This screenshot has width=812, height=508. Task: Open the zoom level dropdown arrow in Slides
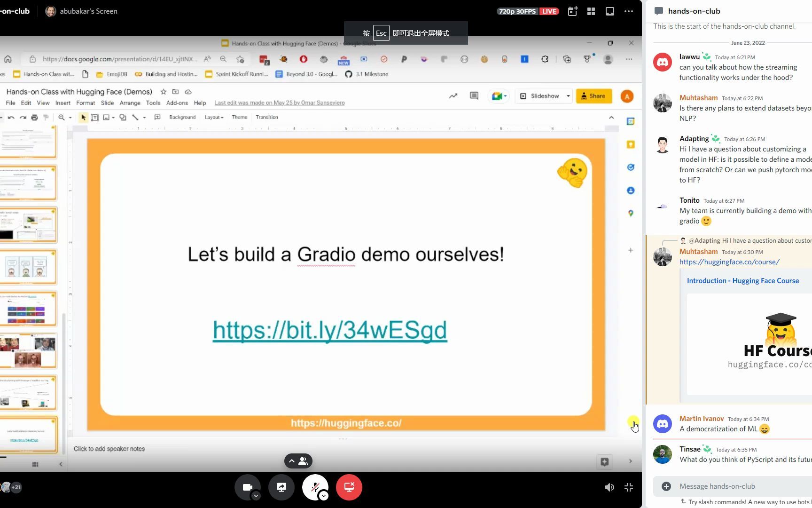70,118
